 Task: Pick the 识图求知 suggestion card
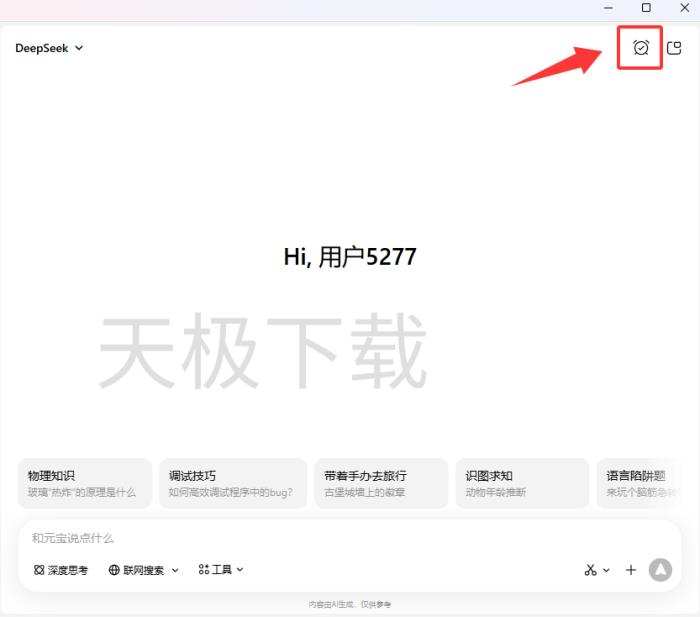tap(522, 483)
